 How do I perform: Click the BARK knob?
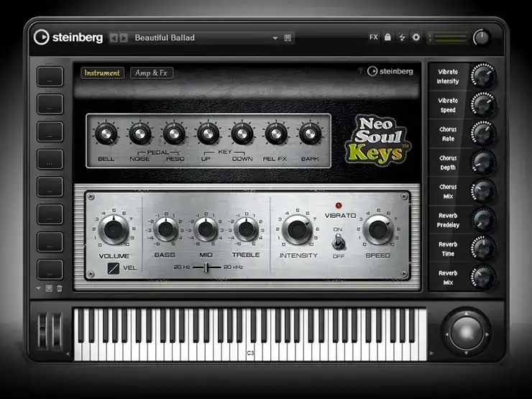pyautogui.click(x=310, y=134)
